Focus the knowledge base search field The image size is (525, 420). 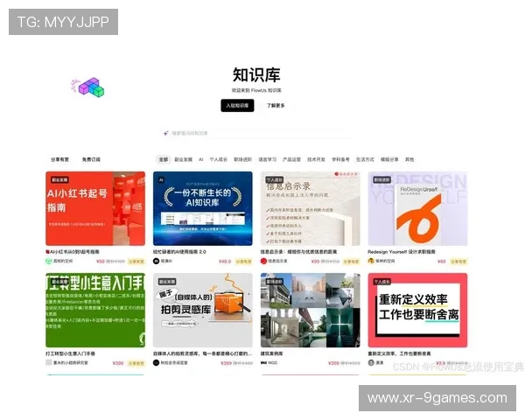pyautogui.click(x=256, y=133)
